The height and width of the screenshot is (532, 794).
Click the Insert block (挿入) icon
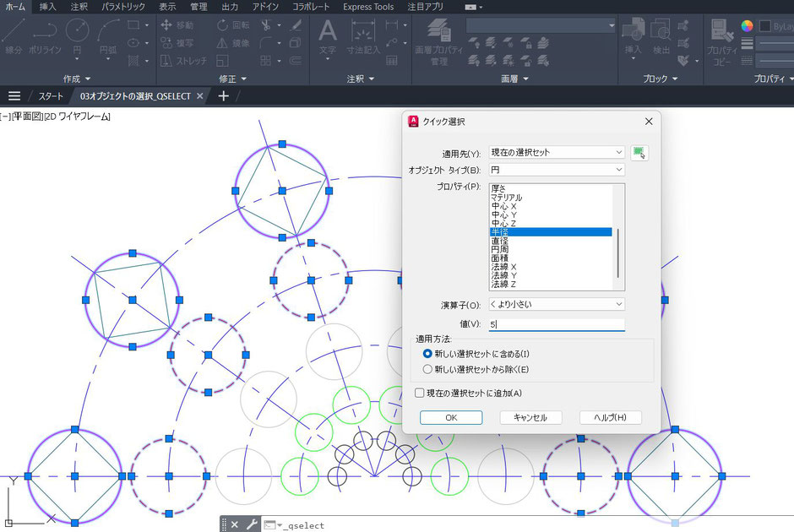pos(633,36)
